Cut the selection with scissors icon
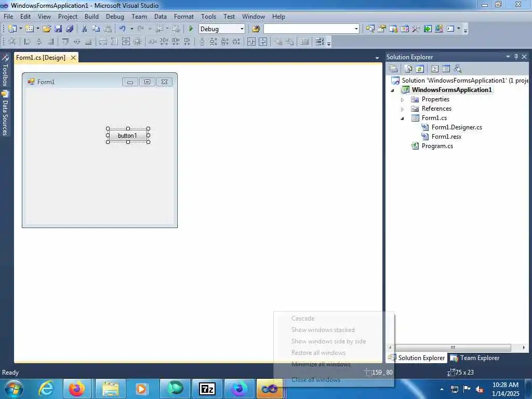 click(85, 29)
